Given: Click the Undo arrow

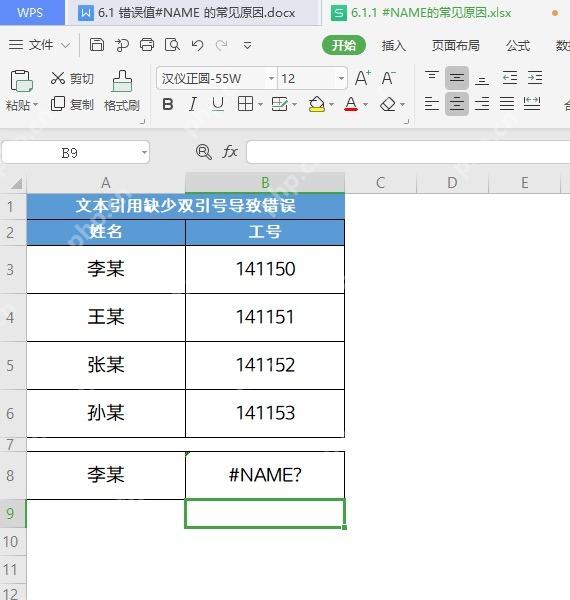Looking at the screenshot, I should (x=197, y=45).
